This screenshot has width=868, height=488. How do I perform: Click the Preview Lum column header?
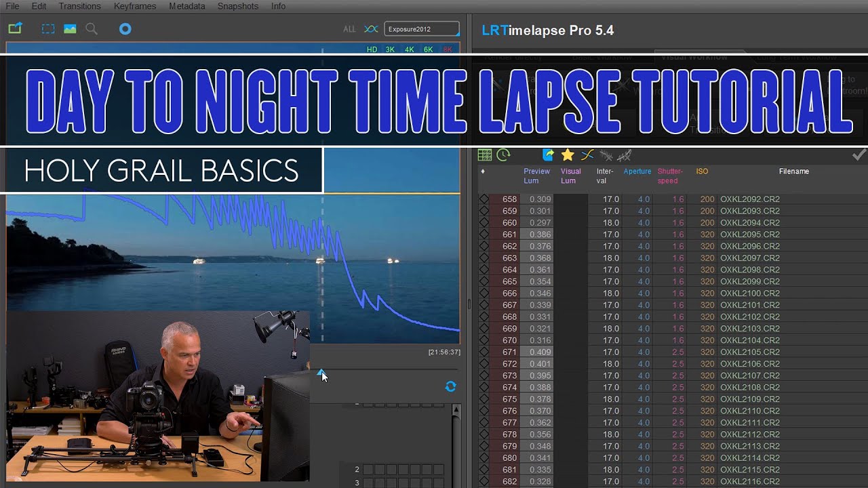[x=536, y=176]
